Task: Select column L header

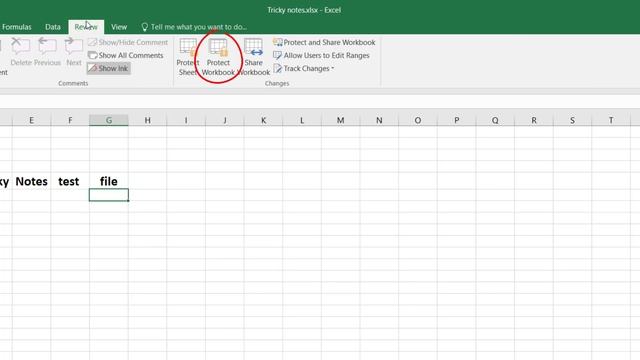Action: [302, 120]
